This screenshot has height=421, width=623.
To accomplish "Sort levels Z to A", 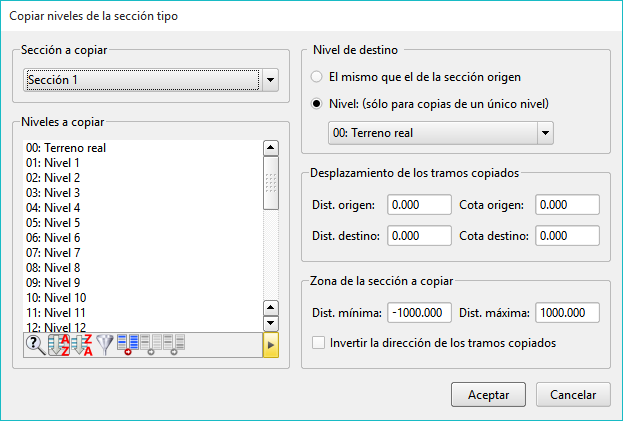I will point(82,345).
